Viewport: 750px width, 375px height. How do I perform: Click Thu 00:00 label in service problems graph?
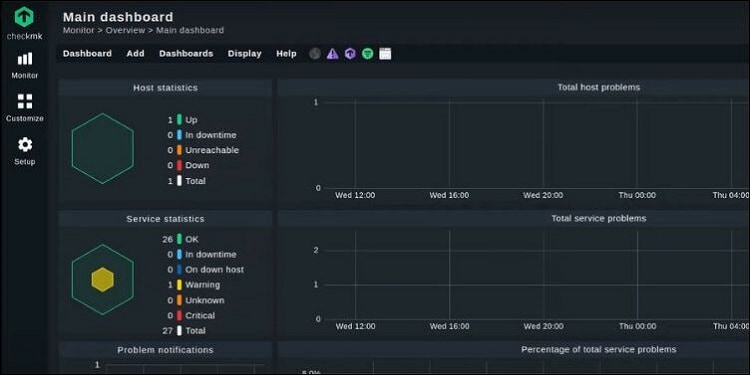click(x=637, y=326)
